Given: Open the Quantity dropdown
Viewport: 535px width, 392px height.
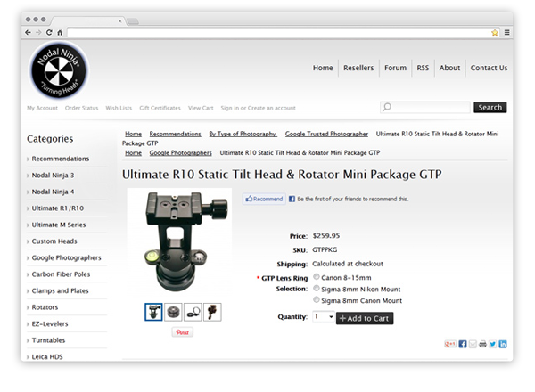Looking at the screenshot, I should coord(324,317).
